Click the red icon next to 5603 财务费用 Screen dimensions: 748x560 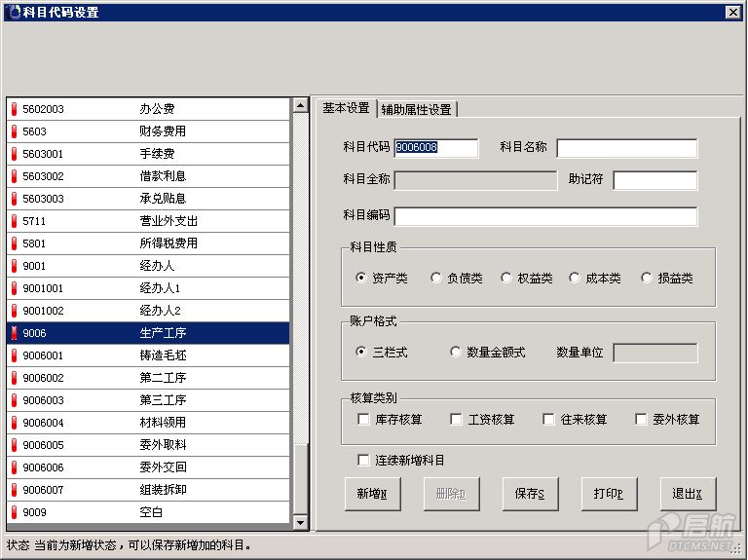click(14, 131)
